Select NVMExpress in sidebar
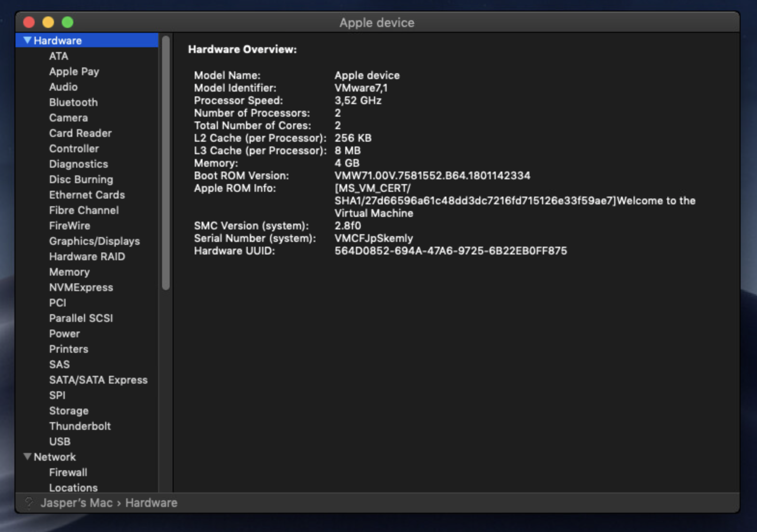This screenshot has height=532, width=757. click(x=81, y=287)
